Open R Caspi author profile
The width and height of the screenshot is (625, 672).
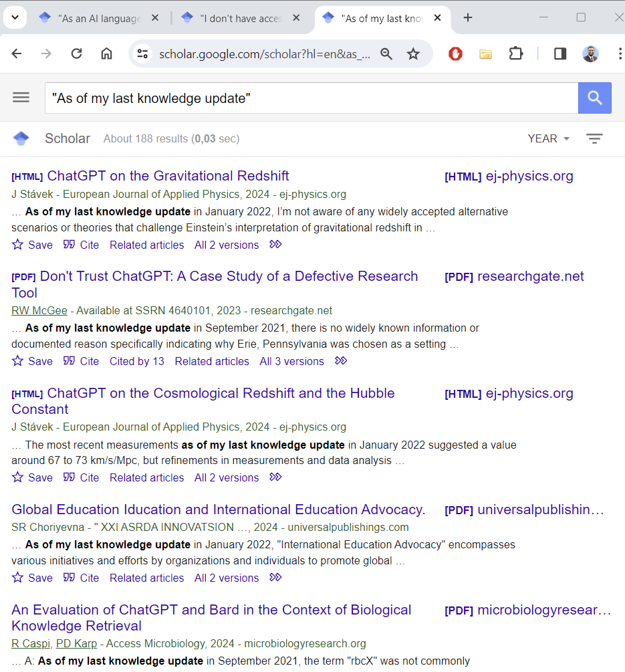[x=31, y=643]
